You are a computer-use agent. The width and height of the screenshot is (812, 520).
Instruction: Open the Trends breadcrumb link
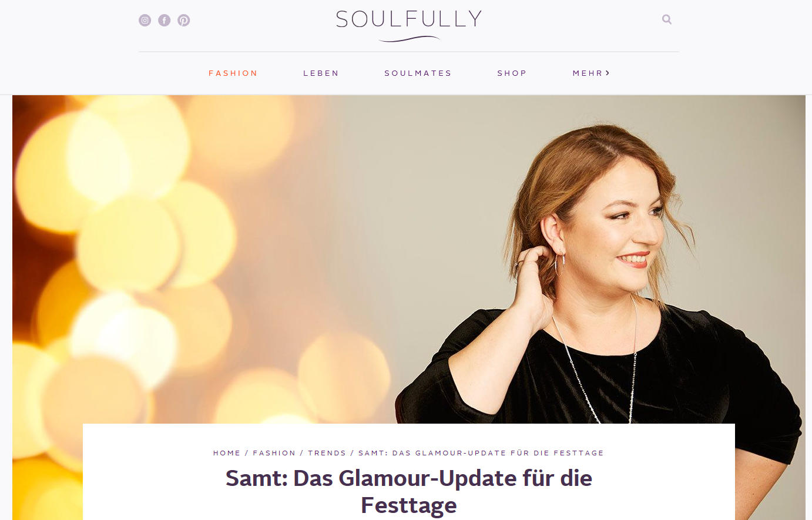point(327,453)
